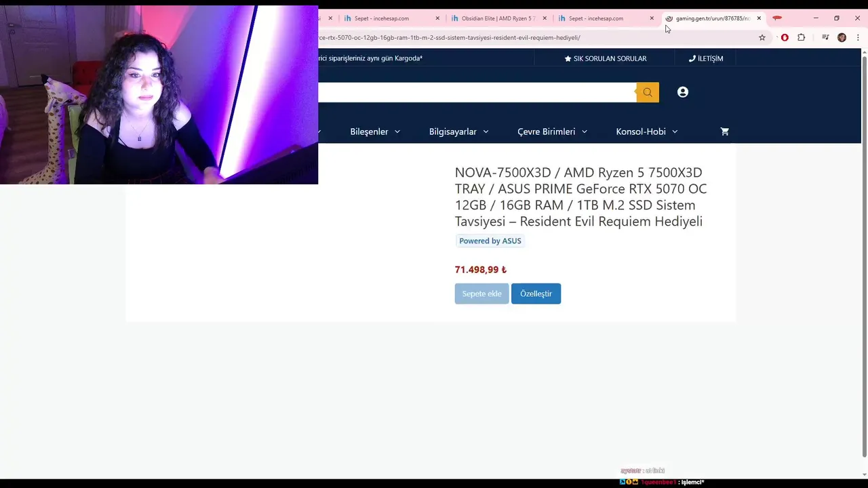Open the media control toolbar icon
This screenshot has height=488, width=868.
825,37
